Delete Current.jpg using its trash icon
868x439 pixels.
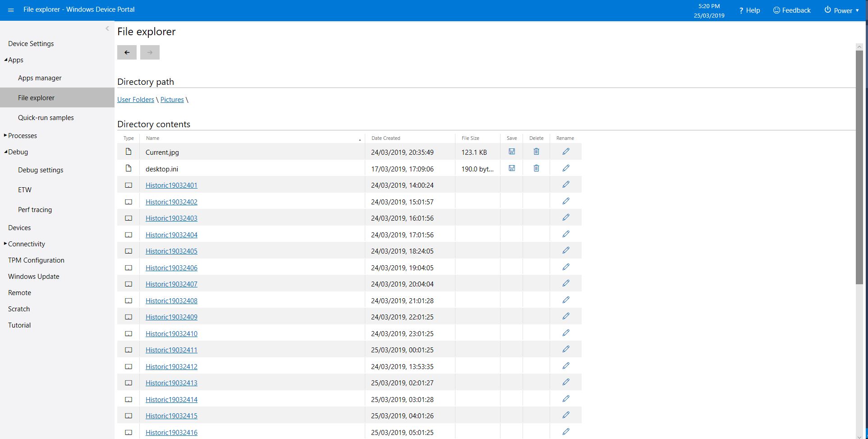pyautogui.click(x=536, y=152)
